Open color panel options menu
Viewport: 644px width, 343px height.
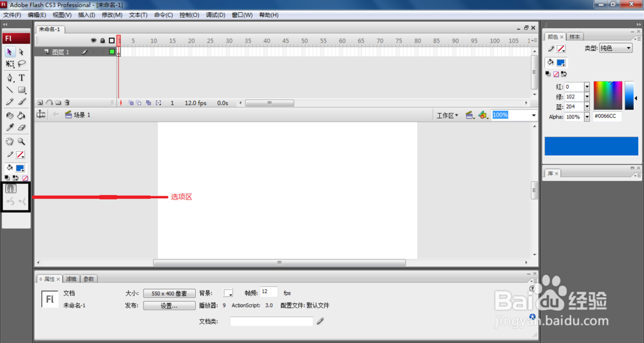[x=637, y=39]
